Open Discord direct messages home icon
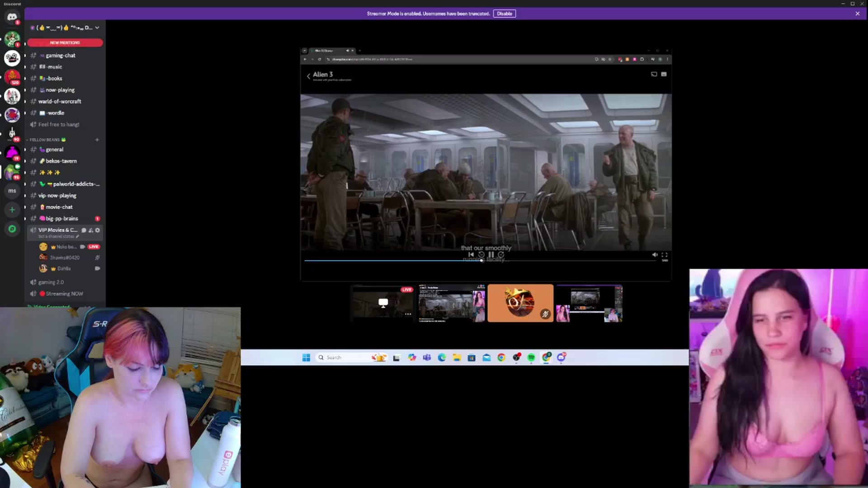Viewport: 868px width, 488px height. pyautogui.click(x=12, y=17)
